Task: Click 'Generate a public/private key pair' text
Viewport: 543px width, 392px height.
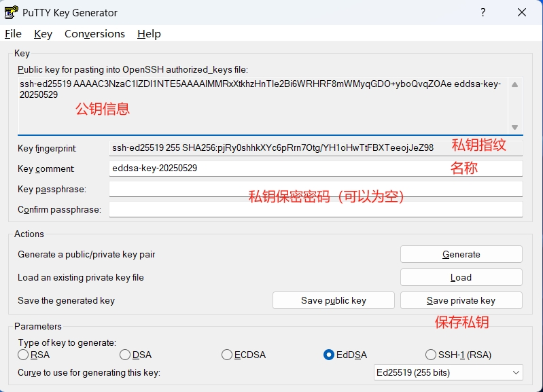Action: point(86,255)
